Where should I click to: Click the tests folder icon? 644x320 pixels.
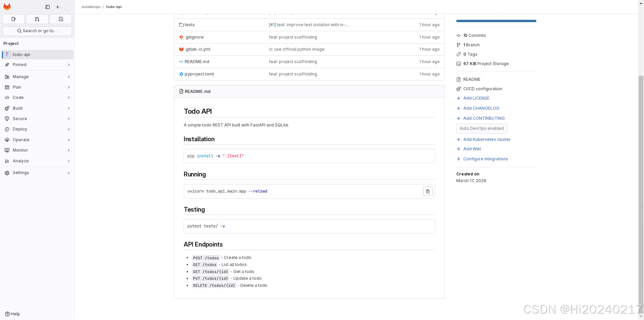[181, 25]
